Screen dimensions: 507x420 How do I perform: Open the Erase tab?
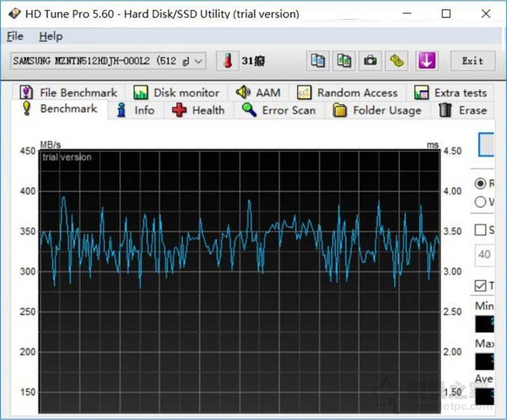coord(471,110)
